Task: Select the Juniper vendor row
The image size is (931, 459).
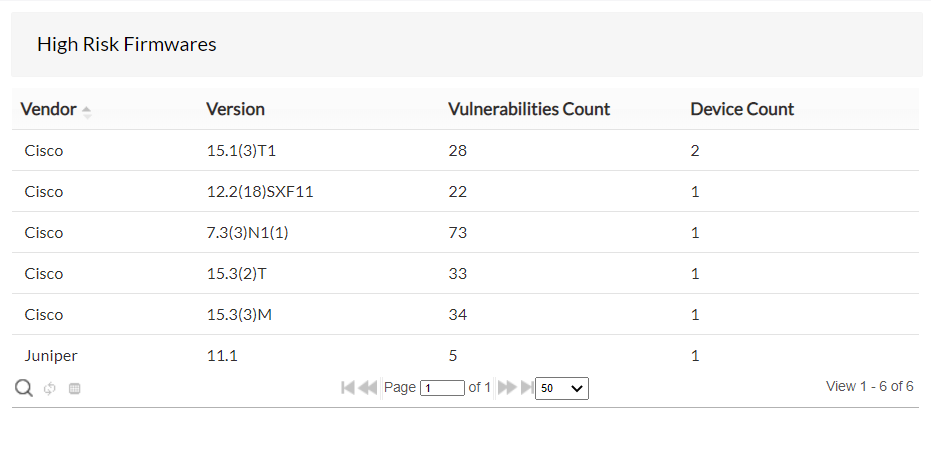Action: pos(51,355)
